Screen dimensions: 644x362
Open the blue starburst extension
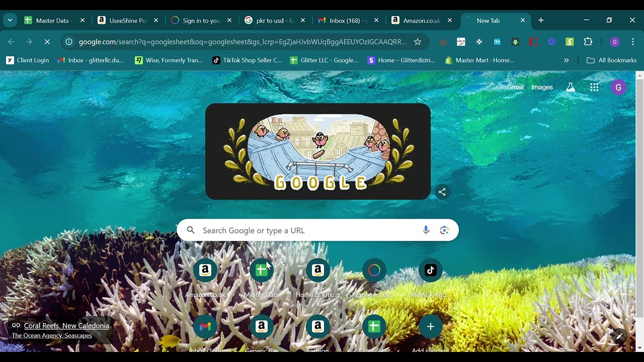click(x=551, y=42)
